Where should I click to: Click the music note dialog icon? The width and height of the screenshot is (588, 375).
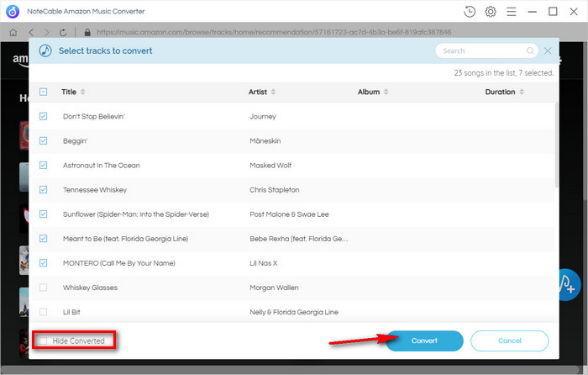coord(45,50)
